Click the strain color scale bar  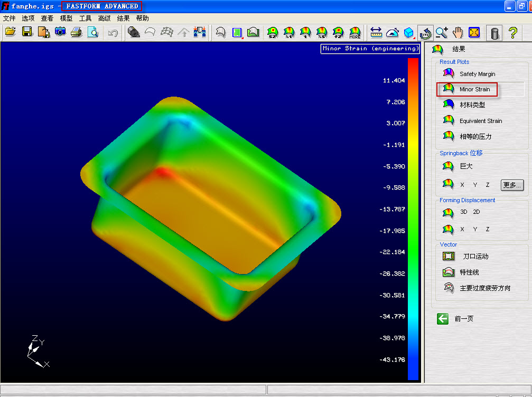[x=413, y=219]
